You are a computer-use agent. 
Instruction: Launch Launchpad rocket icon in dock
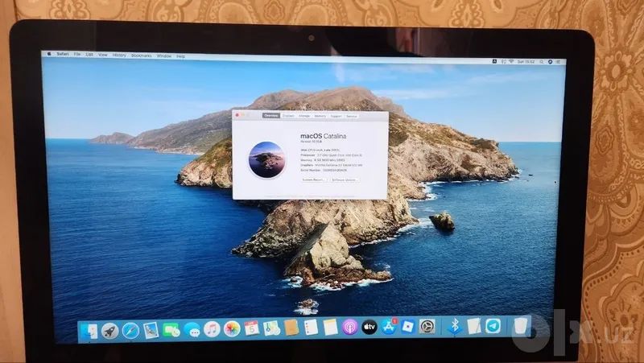tap(109, 331)
